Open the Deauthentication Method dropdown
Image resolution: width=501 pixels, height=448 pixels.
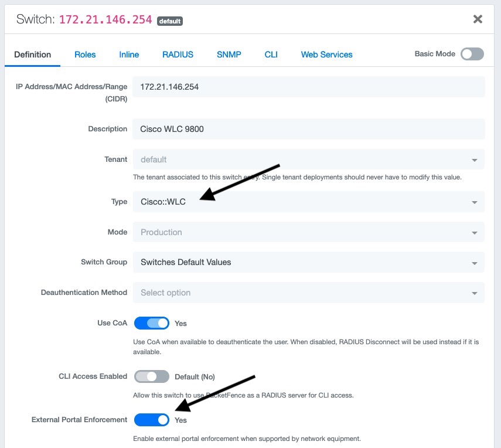pos(308,293)
